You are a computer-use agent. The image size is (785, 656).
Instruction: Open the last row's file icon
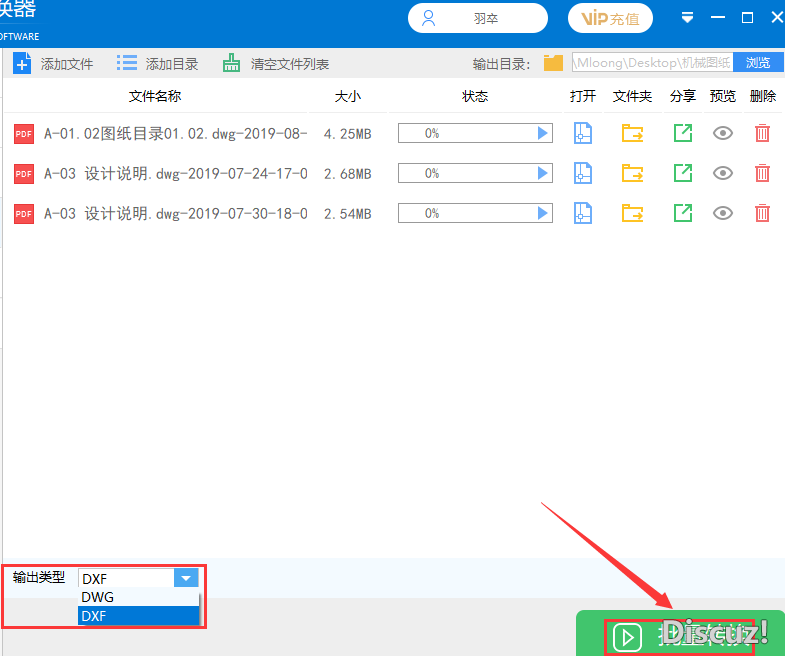[583, 213]
